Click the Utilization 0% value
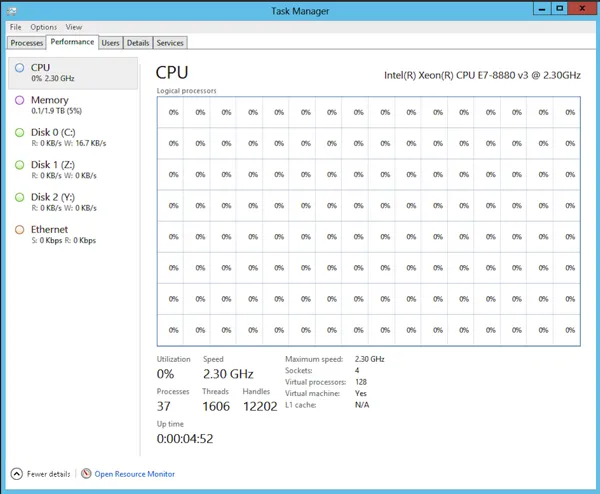Screen dimensions: 600x494 tap(165, 374)
